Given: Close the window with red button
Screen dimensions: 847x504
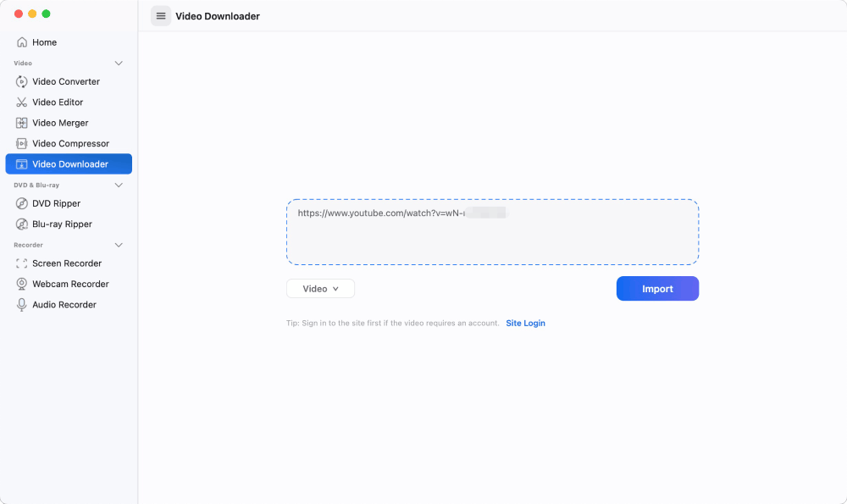Looking at the screenshot, I should (x=19, y=14).
